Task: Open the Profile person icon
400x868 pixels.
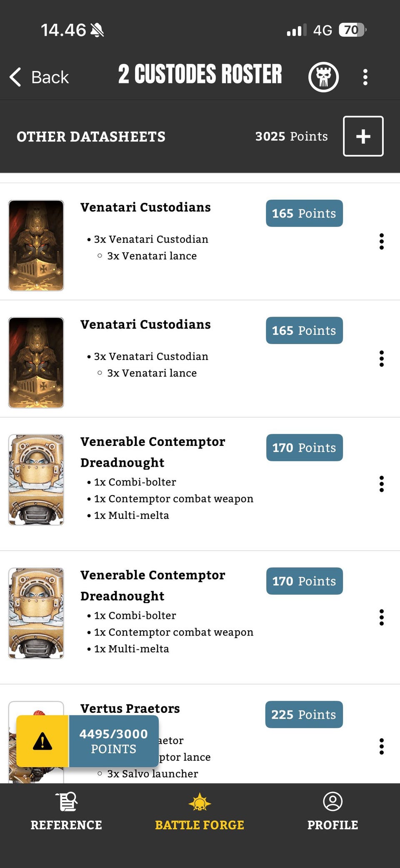Action: [332, 801]
